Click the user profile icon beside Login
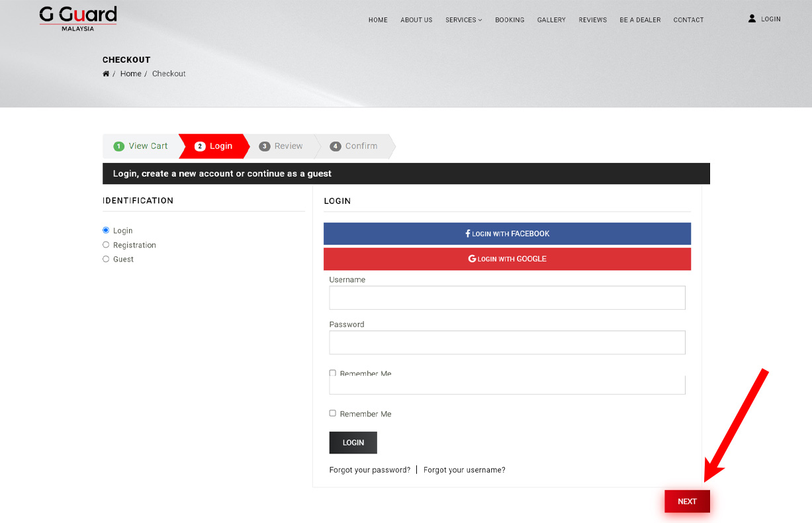Viewport: 812px width, 523px height. point(752,19)
